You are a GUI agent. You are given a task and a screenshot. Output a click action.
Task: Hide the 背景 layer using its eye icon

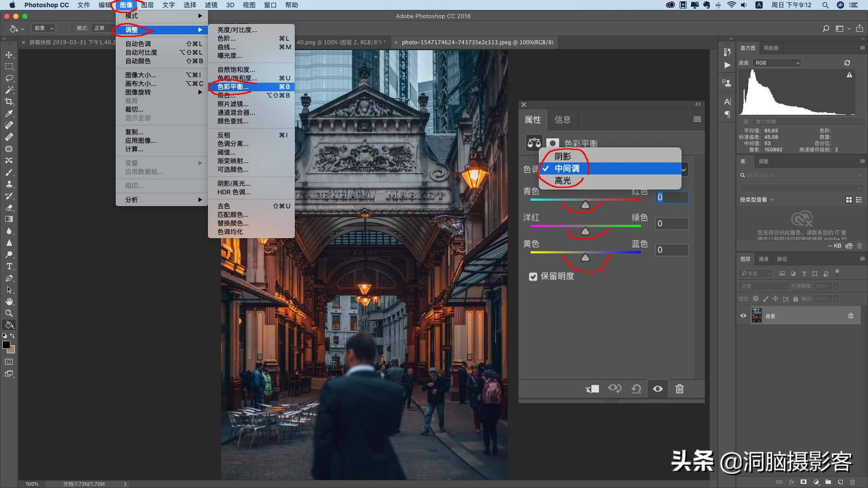(x=743, y=316)
